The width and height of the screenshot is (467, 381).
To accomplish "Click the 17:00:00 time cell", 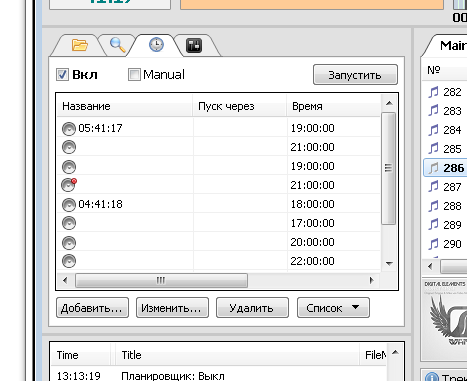I will click(x=312, y=223).
